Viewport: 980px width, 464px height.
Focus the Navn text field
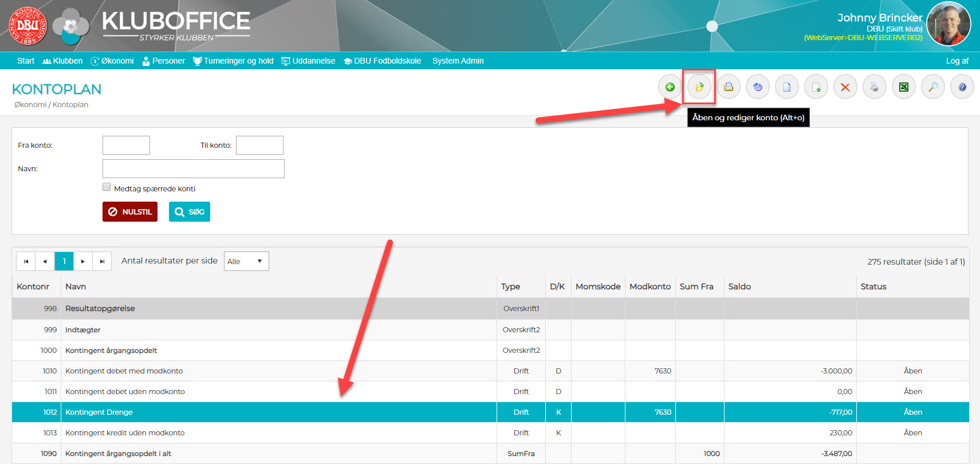point(193,169)
